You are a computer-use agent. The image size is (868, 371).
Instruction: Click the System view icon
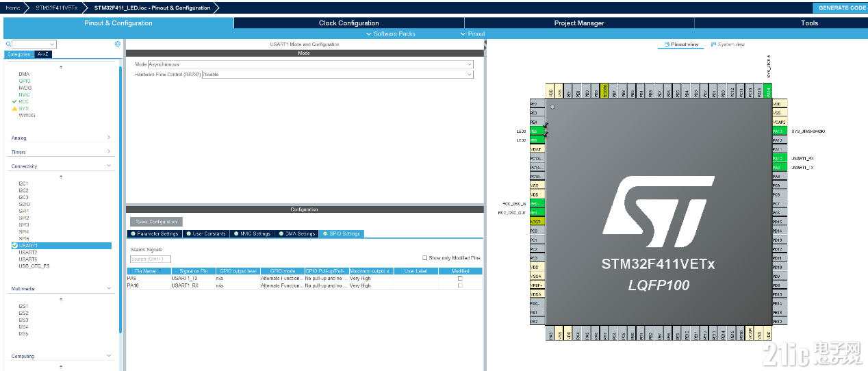[713, 44]
